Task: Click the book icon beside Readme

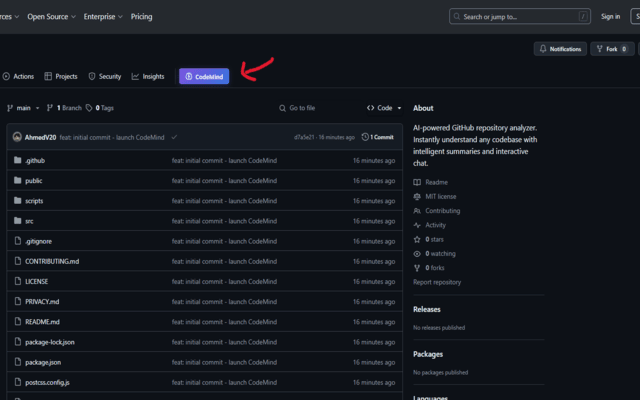Action: point(417,182)
